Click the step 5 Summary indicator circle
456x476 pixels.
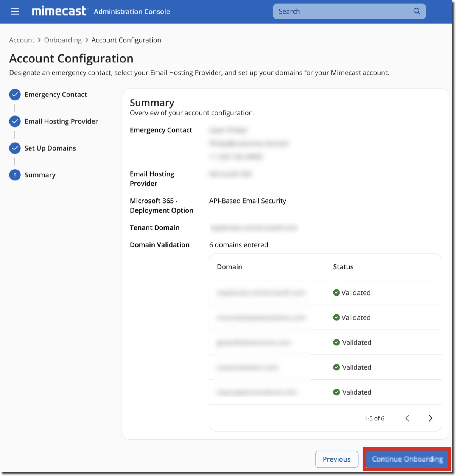tap(15, 175)
